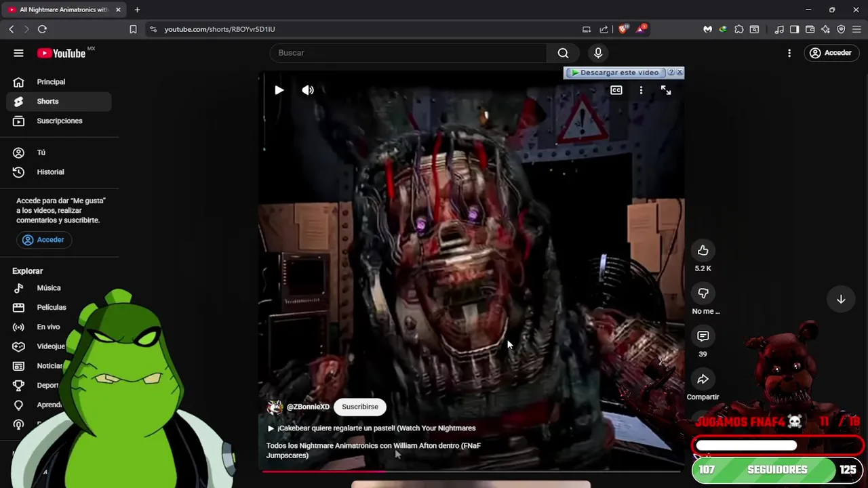Open site settings icon left of URL
The image size is (868, 488).
pyautogui.click(x=153, y=29)
